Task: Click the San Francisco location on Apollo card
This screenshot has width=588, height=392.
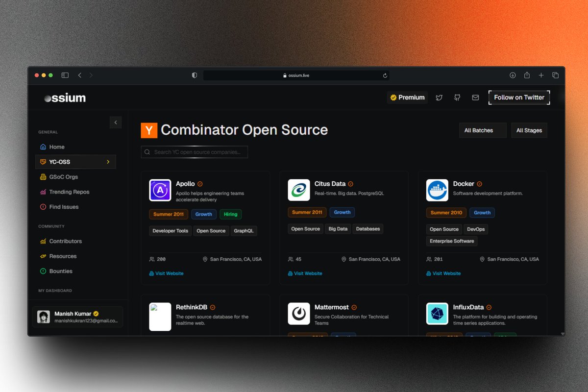Action: [232, 259]
